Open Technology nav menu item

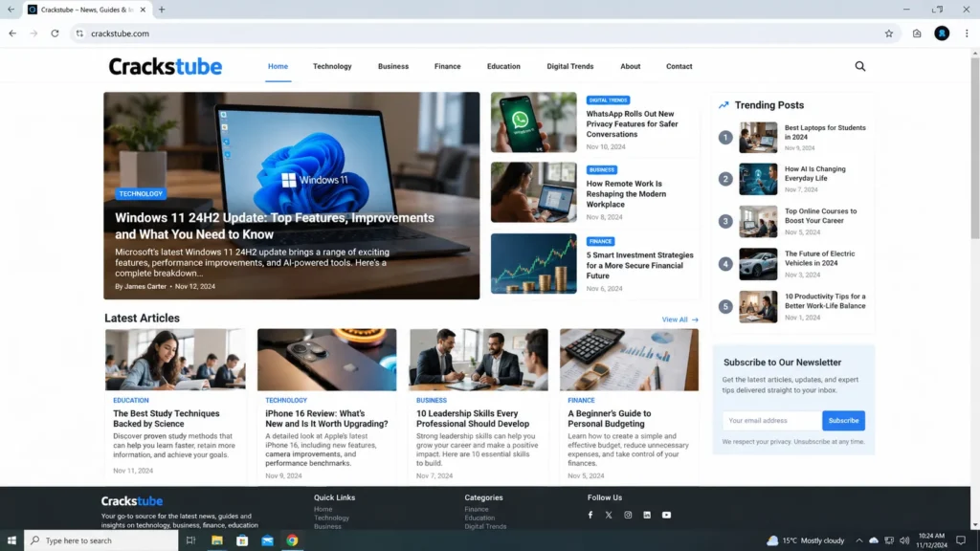coord(332,66)
